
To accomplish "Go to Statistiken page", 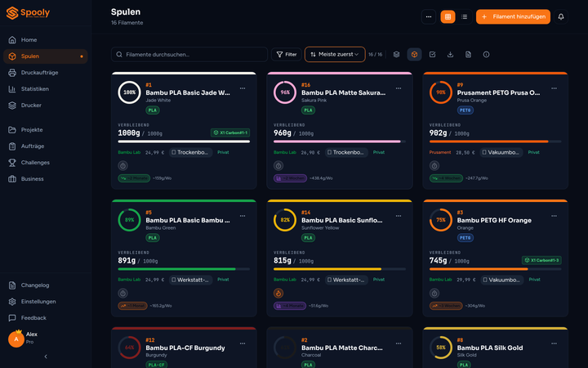I will pos(46,89).
